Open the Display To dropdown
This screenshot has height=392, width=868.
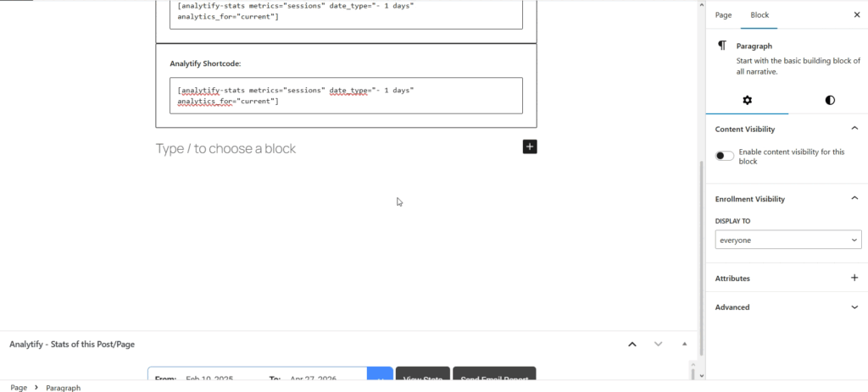787,240
